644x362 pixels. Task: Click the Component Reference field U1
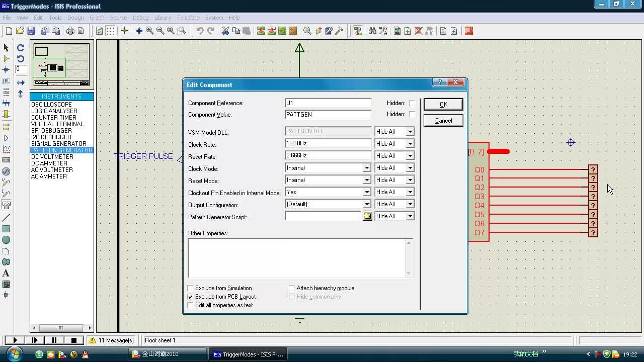tap(328, 103)
